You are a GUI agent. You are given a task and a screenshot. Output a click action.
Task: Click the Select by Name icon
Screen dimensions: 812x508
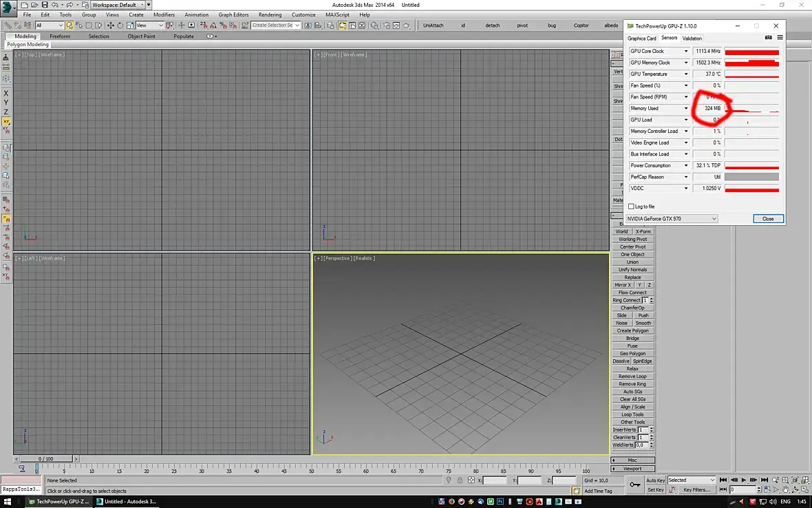(78, 25)
